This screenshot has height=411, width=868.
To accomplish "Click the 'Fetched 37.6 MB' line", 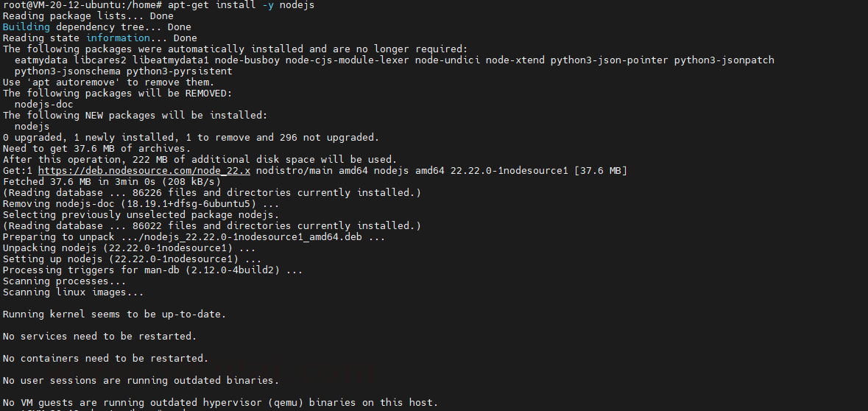I will (x=112, y=182).
